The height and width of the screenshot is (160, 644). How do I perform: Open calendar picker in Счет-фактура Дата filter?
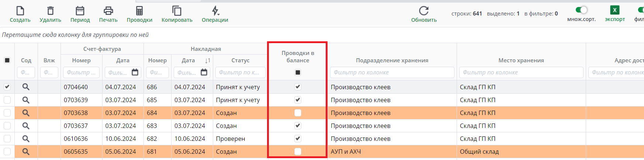click(135, 72)
